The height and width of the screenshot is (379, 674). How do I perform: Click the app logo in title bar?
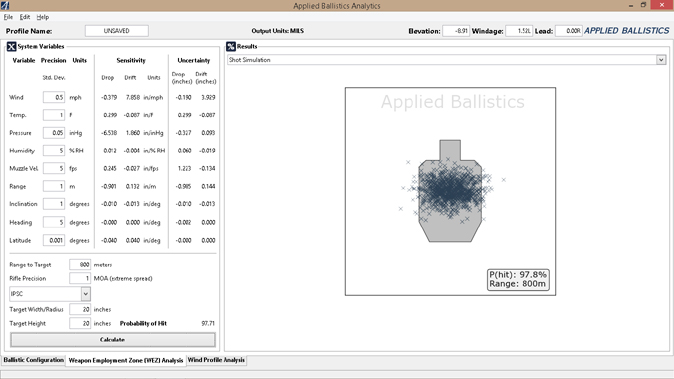pos(5,6)
